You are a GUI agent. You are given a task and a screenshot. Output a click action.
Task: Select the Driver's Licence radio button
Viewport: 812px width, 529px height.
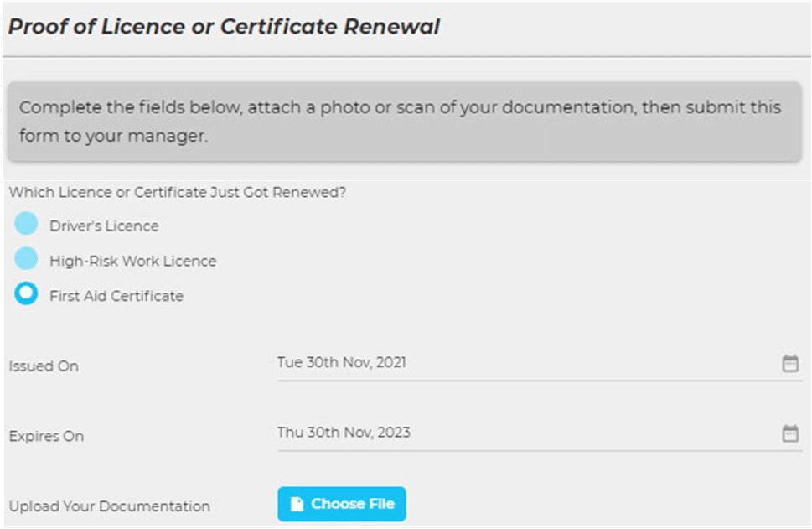27,224
